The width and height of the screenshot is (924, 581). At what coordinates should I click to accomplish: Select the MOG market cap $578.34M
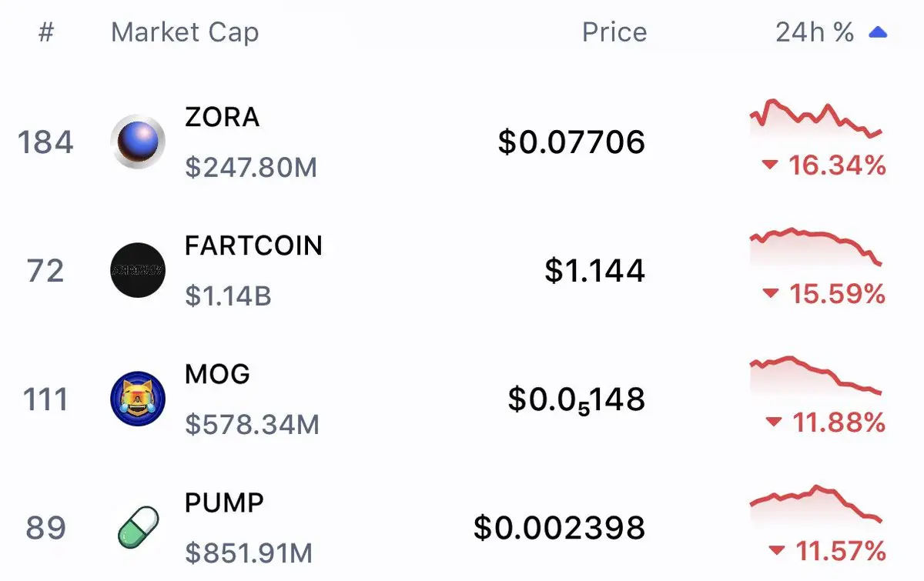pos(252,425)
